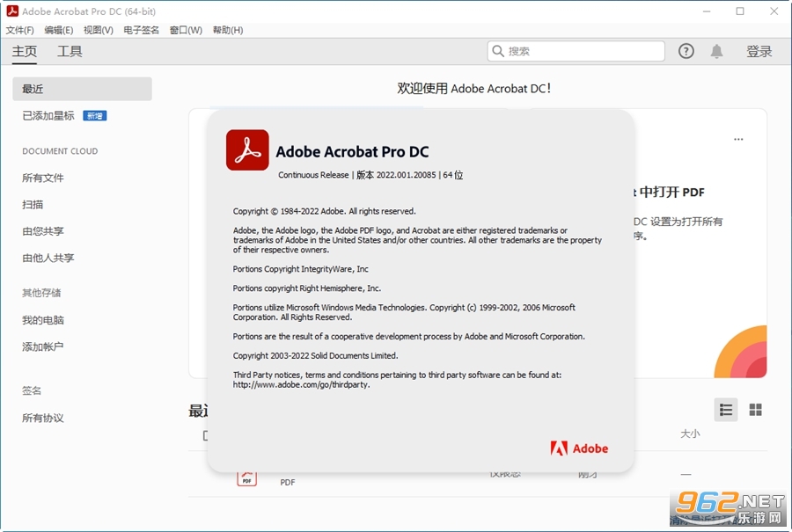
Task: Click inside the 搜索 search field
Action: (576, 51)
